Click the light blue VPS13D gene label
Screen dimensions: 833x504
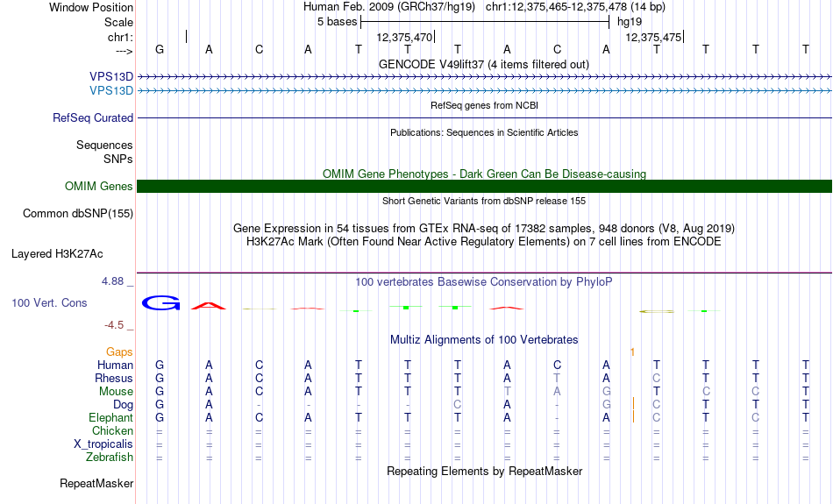[x=111, y=91]
